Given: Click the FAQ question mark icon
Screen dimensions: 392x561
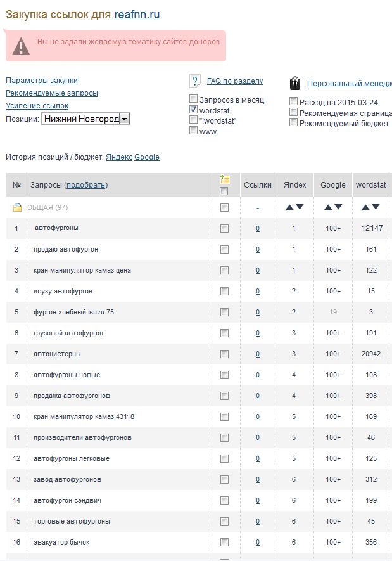Looking at the screenshot, I should pyautogui.click(x=195, y=81).
